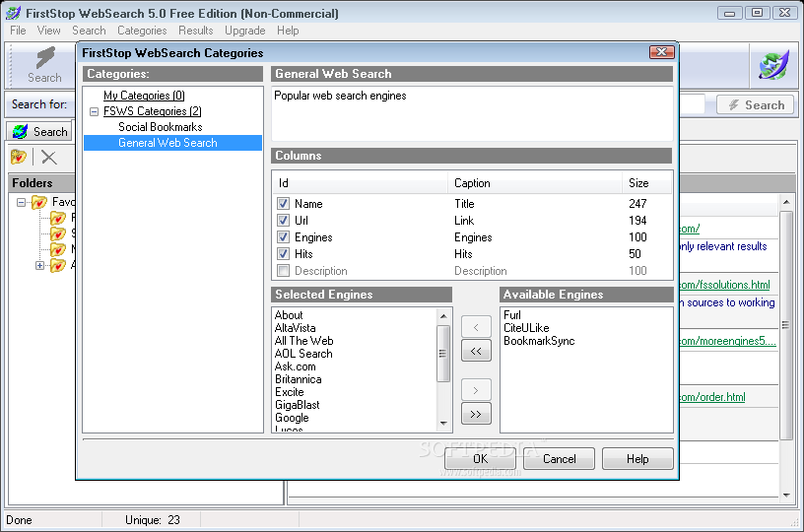Move all engines to selected list
804x532 pixels.
476,351
